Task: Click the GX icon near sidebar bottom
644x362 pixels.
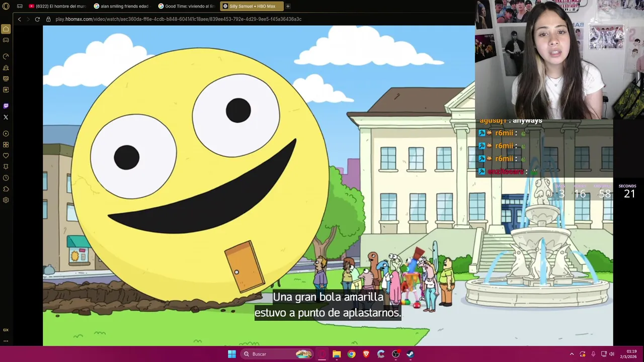Action: pos(6,330)
